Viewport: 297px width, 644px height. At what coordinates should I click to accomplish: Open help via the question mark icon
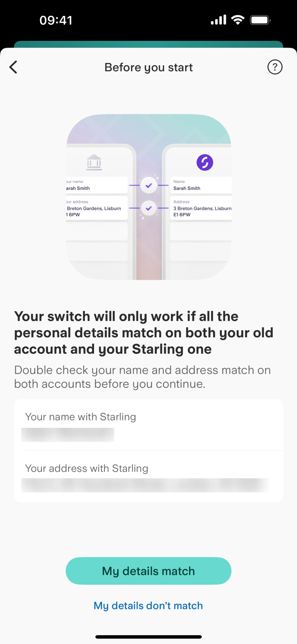coord(275,67)
